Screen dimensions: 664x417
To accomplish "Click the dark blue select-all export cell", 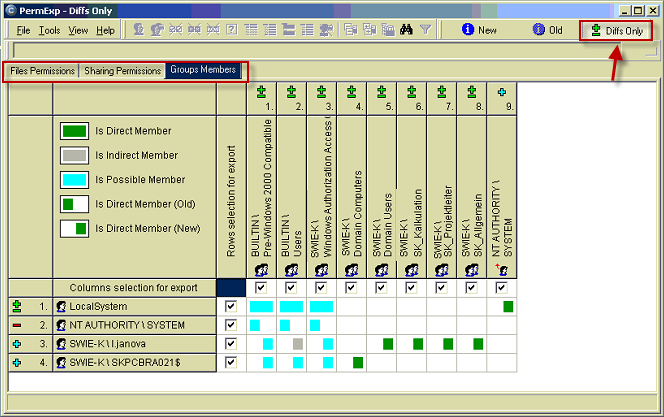I will pos(231,288).
